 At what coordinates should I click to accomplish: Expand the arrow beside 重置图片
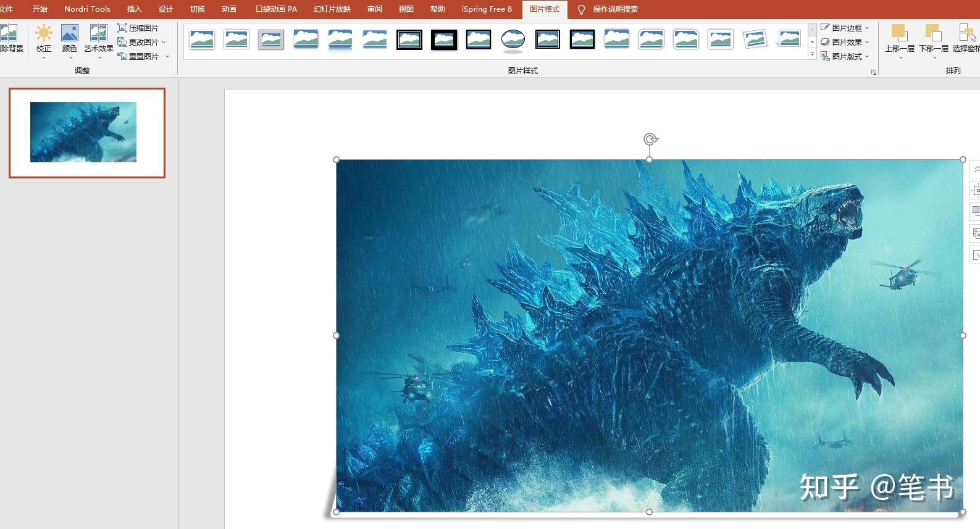167,56
